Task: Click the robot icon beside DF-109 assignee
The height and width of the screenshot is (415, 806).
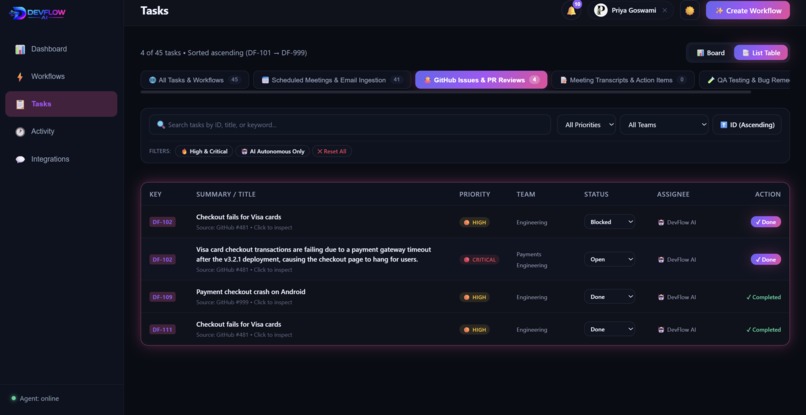Action: coord(661,297)
